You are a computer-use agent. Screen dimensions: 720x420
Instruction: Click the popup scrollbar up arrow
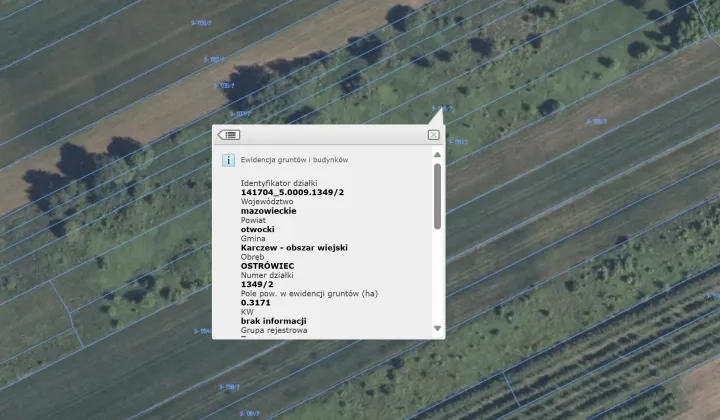click(x=437, y=155)
